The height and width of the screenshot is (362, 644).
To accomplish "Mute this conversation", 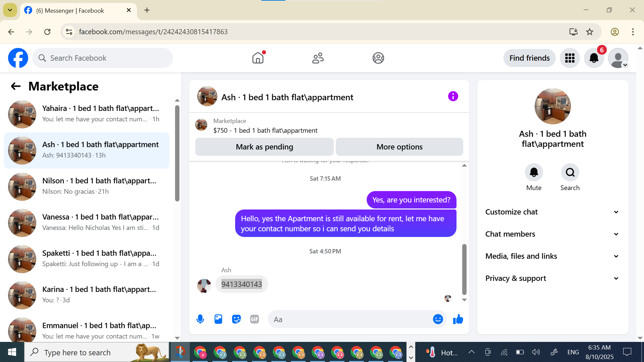I will coord(534,173).
